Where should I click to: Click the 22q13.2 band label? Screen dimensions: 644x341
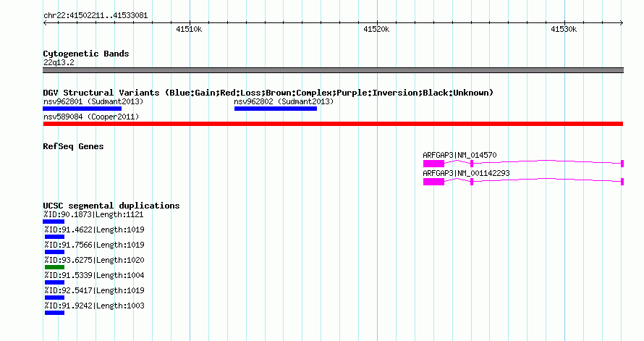59,62
